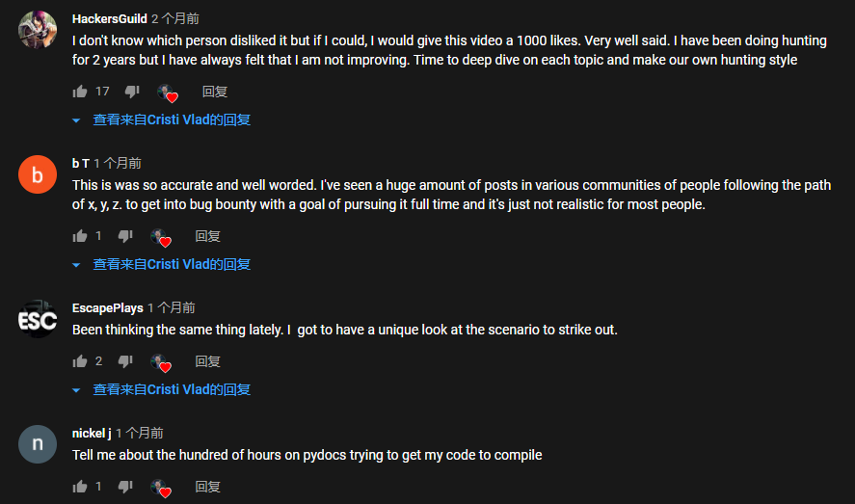
Task: Dislike the nickel j comment
Action: [125, 487]
